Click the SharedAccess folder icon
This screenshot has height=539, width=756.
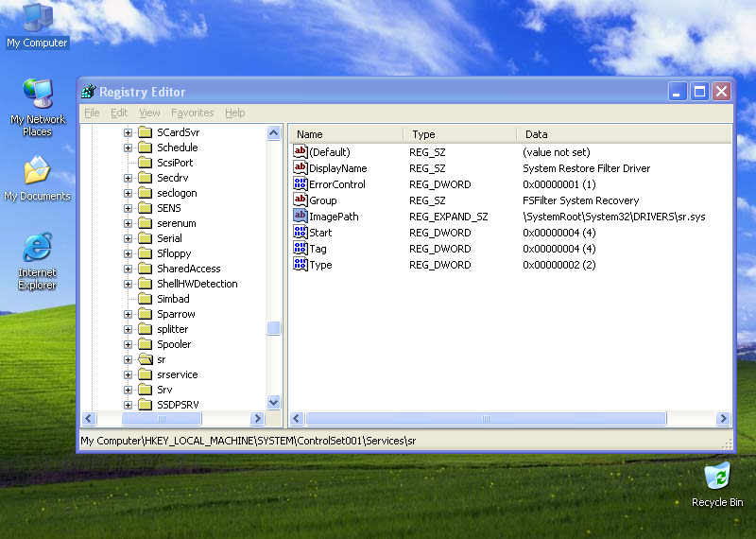146,269
